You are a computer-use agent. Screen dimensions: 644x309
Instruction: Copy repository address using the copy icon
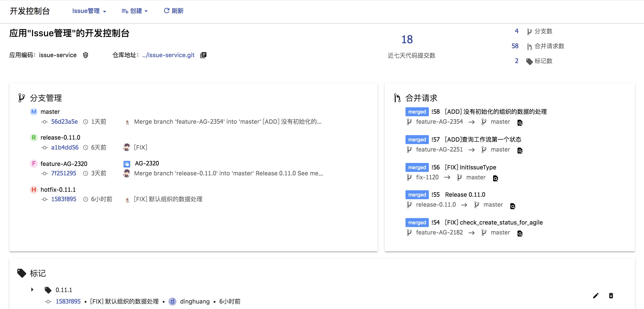point(203,55)
